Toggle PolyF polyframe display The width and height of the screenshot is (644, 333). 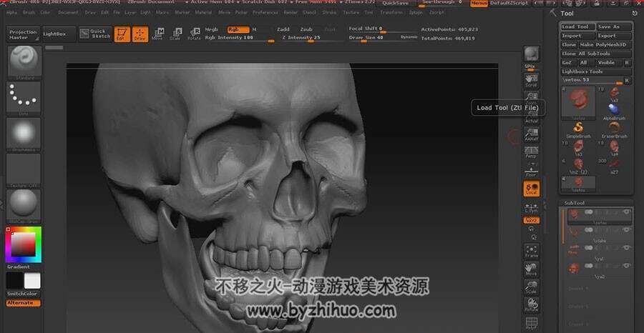coord(532,324)
